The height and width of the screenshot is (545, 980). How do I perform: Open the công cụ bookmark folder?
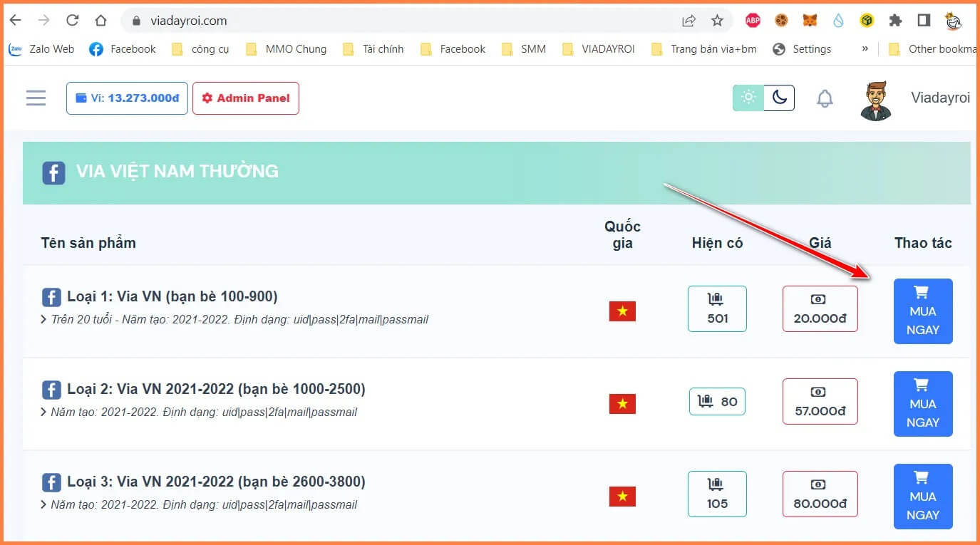coord(201,49)
